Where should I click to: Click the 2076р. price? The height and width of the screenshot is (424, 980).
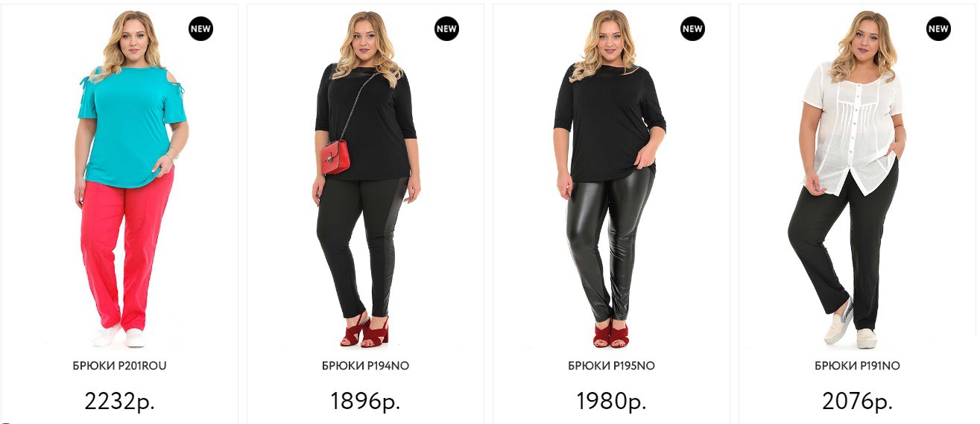857,401
